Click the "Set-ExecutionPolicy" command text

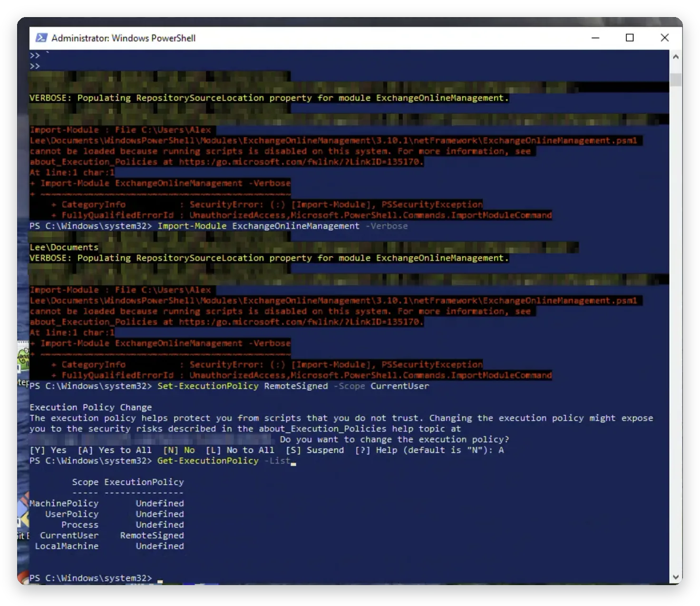[208, 386]
